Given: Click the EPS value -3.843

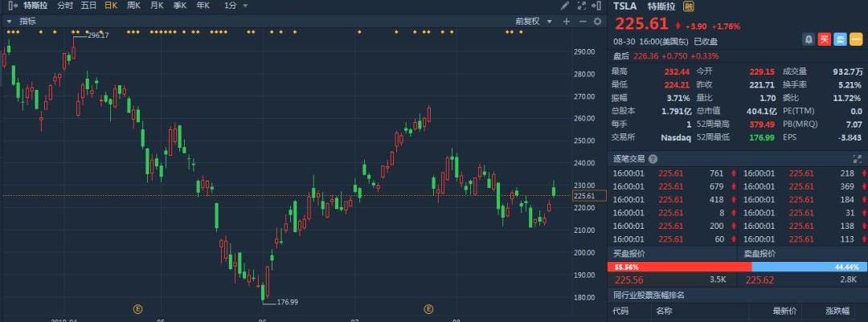Looking at the screenshot, I should click(x=851, y=137).
